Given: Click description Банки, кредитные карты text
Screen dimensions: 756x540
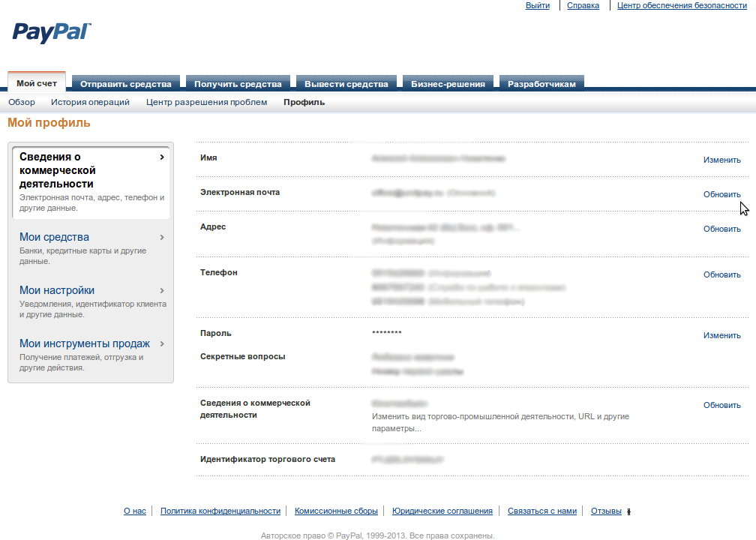Looking at the screenshot, I should [x=83, y=256].
